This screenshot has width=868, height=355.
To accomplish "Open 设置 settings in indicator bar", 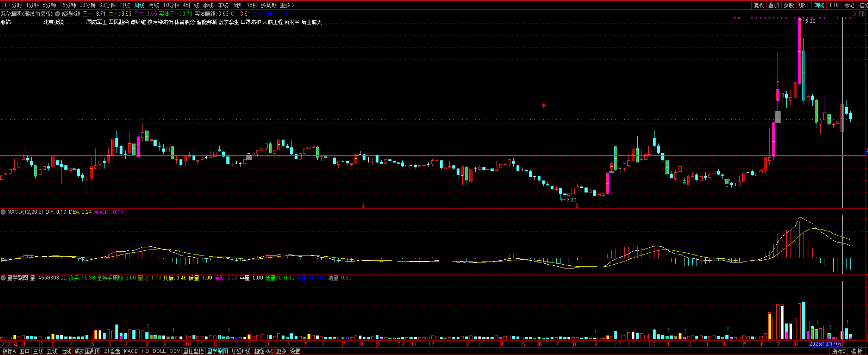I will coord(295,351).
